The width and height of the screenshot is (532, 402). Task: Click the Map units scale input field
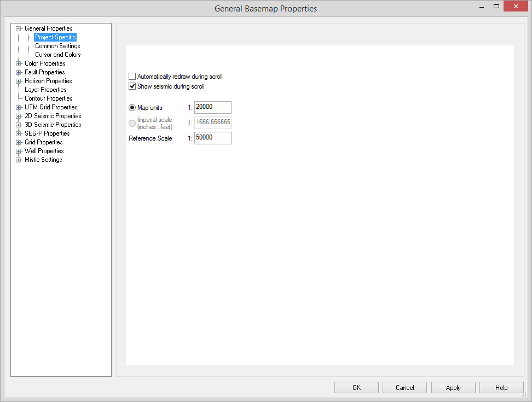click(212, 107)
